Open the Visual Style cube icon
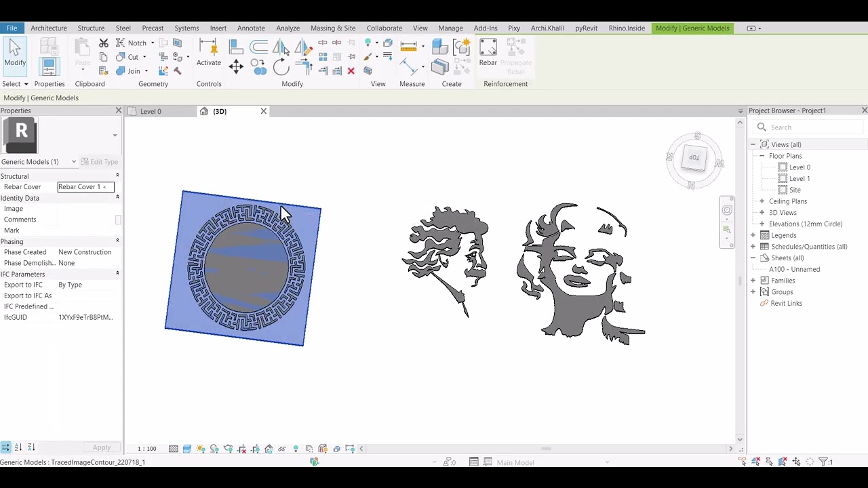This screenshot has height=488, width=868. tap(187, 448)
